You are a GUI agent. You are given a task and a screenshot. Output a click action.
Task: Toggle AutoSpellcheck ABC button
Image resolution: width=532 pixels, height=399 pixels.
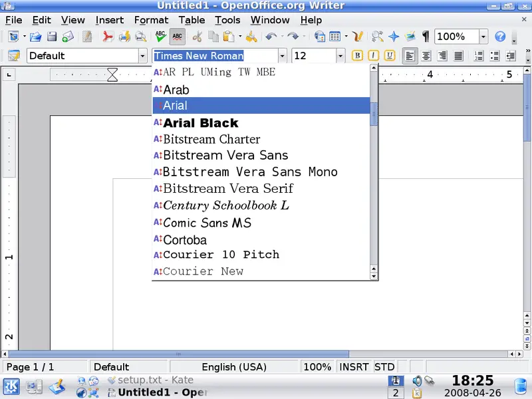(x=177, y=37)
